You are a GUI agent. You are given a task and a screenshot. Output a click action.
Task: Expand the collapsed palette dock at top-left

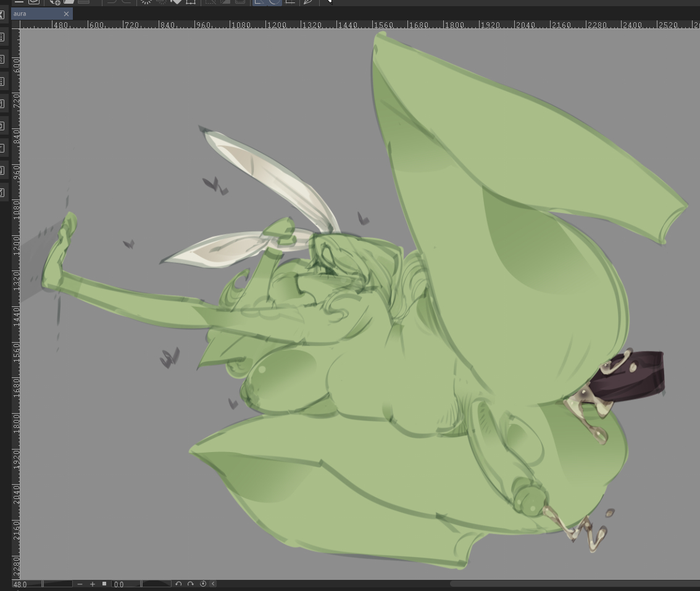[x=2, y=14]
